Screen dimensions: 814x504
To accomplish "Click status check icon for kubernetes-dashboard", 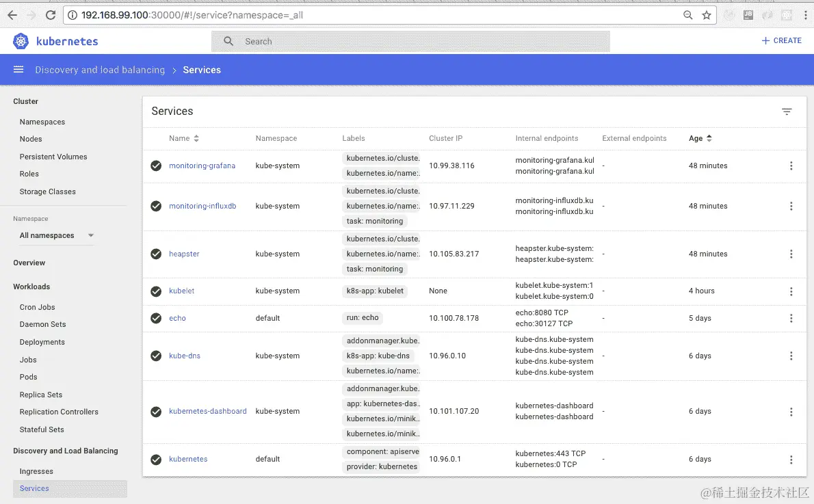I will pyautogui.click(x=156, y=412).
